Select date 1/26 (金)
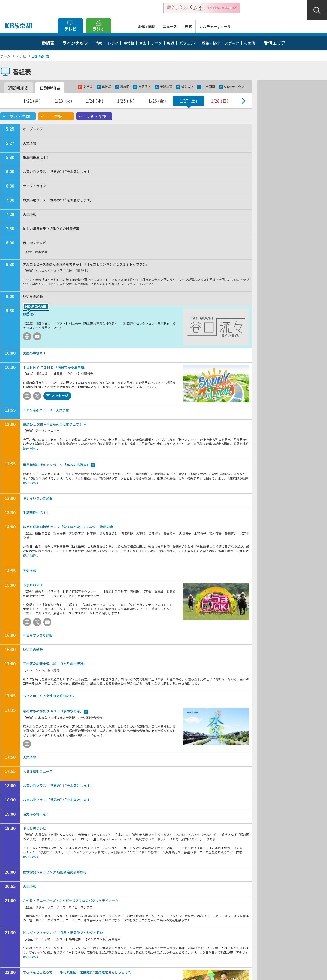Screen dimensions: 327x980 (157, 101)
